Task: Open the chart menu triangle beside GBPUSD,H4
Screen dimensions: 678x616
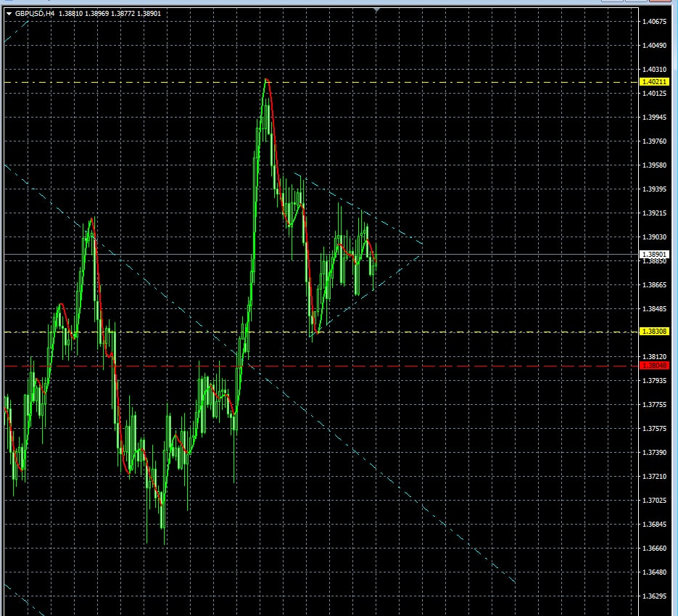Action: (9, 14)
